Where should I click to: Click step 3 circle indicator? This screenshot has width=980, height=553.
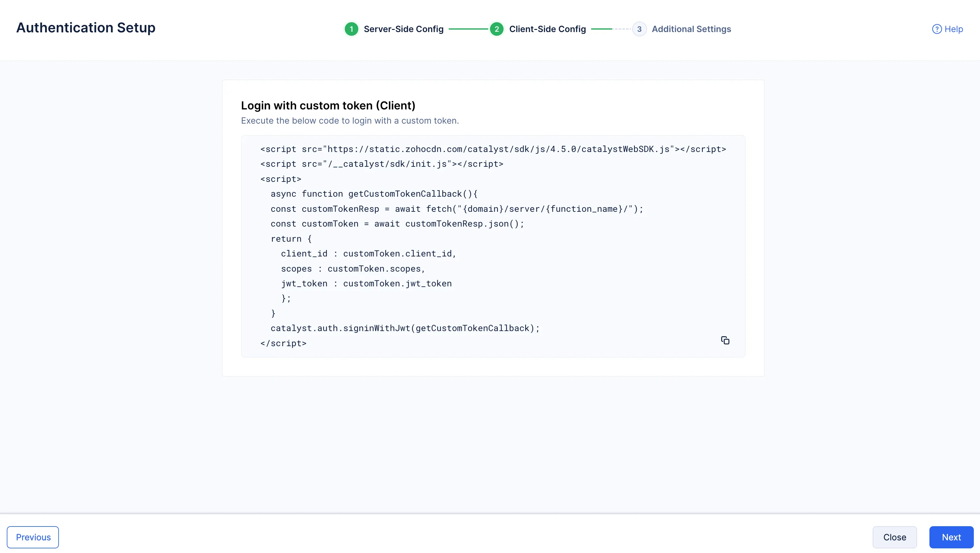[x=639, y=29]
